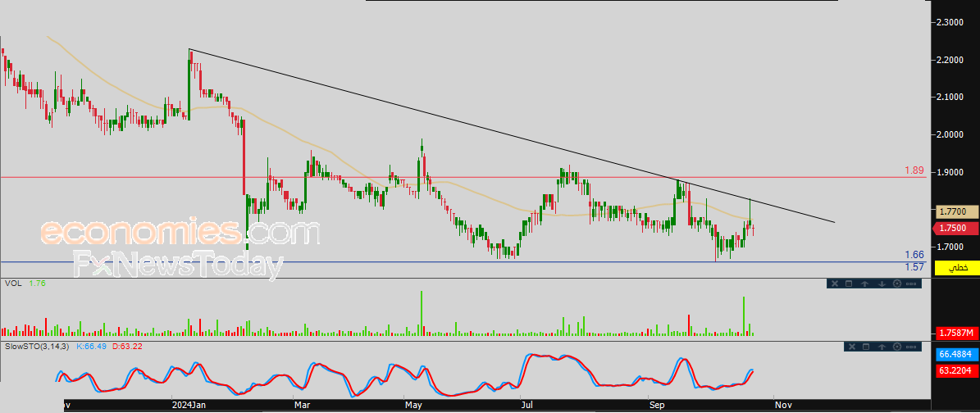Maximize the SlowSTO indicator panel

tap(866, 347)
